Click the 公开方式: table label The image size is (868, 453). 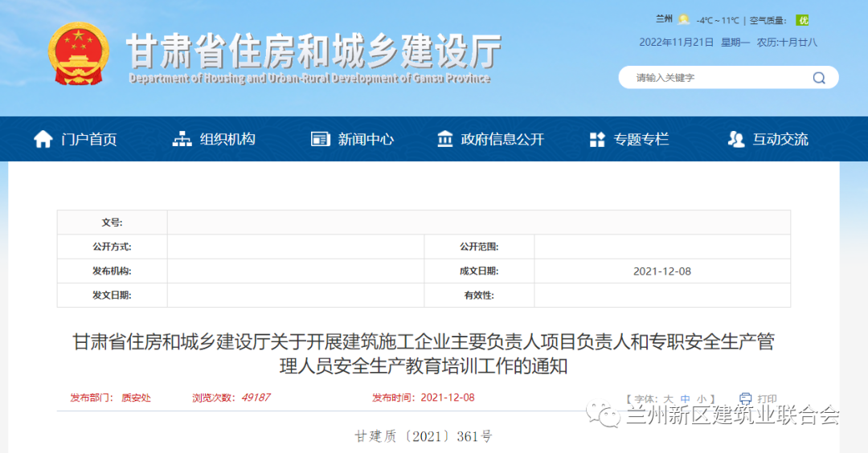coord(112,247)
